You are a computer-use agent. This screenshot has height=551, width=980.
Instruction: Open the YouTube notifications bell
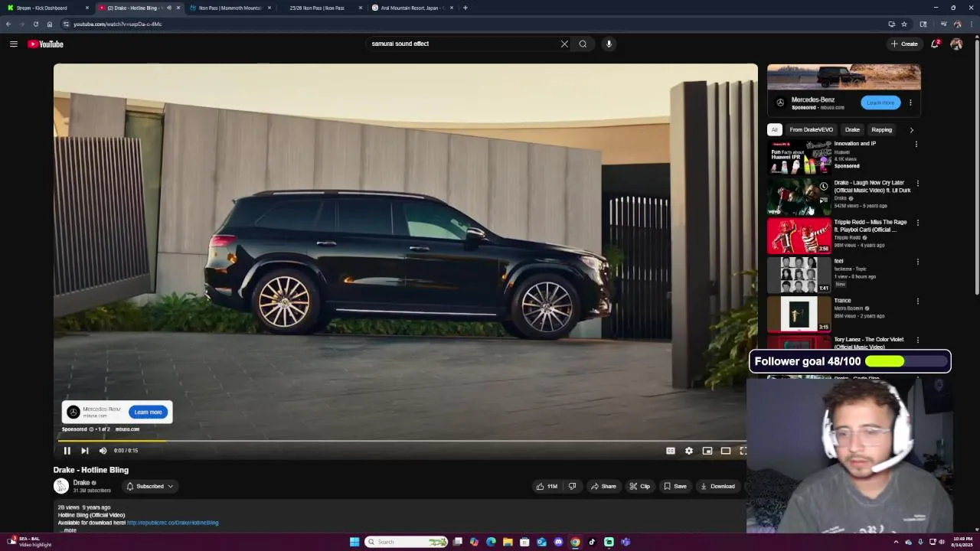tap(935, 44)
